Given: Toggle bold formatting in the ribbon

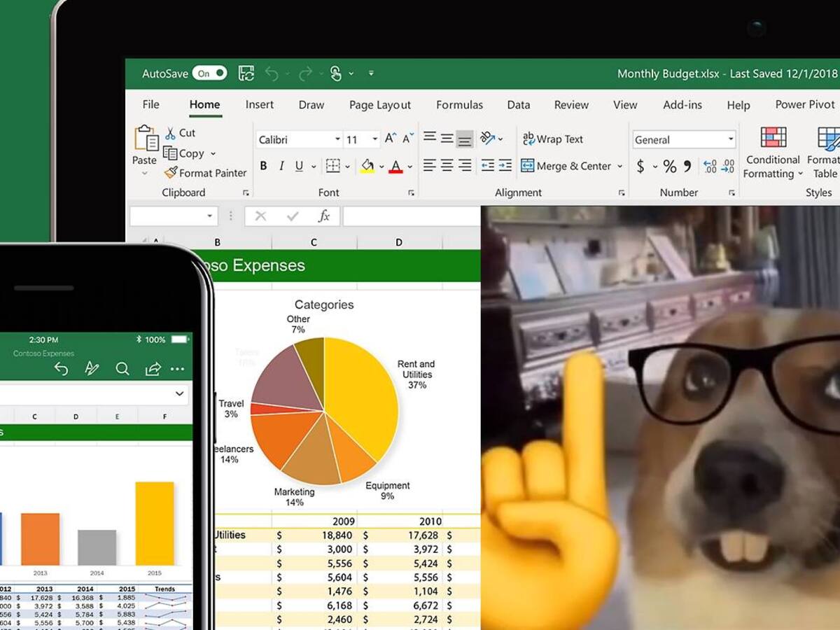Looking at the screenshot, I should [x=263, y=166].
